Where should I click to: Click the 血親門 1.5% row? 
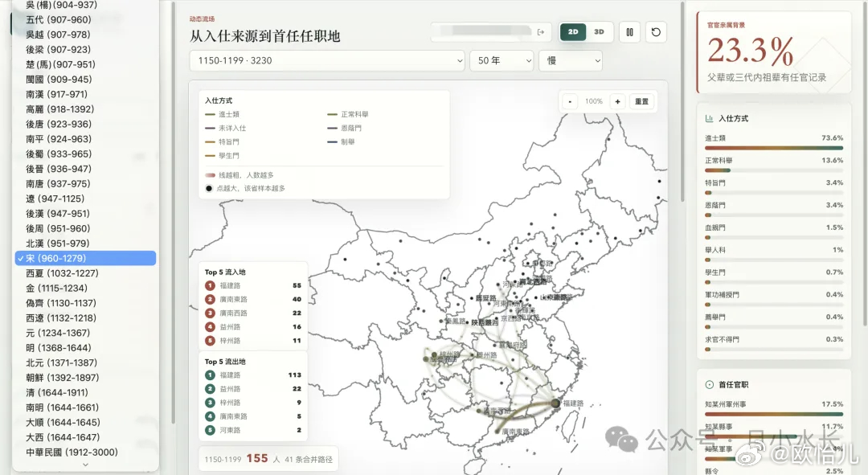pos(774,232)
